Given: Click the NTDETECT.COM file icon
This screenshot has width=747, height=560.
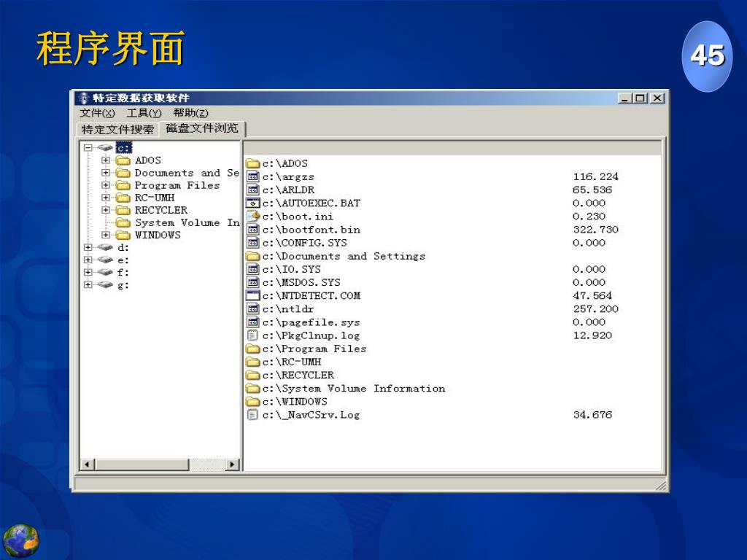Looking at the screenshot, I should [253, 295].
